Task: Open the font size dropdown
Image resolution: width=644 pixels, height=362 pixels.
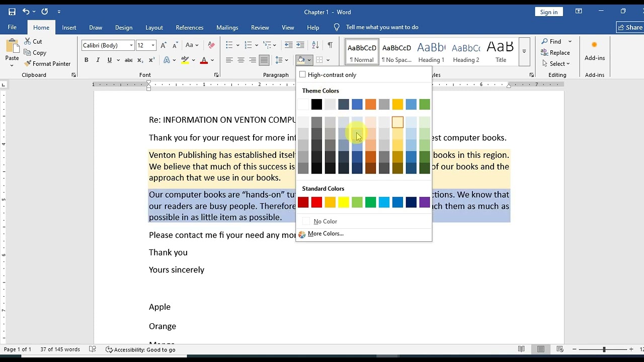Action: tap(153, 45)
